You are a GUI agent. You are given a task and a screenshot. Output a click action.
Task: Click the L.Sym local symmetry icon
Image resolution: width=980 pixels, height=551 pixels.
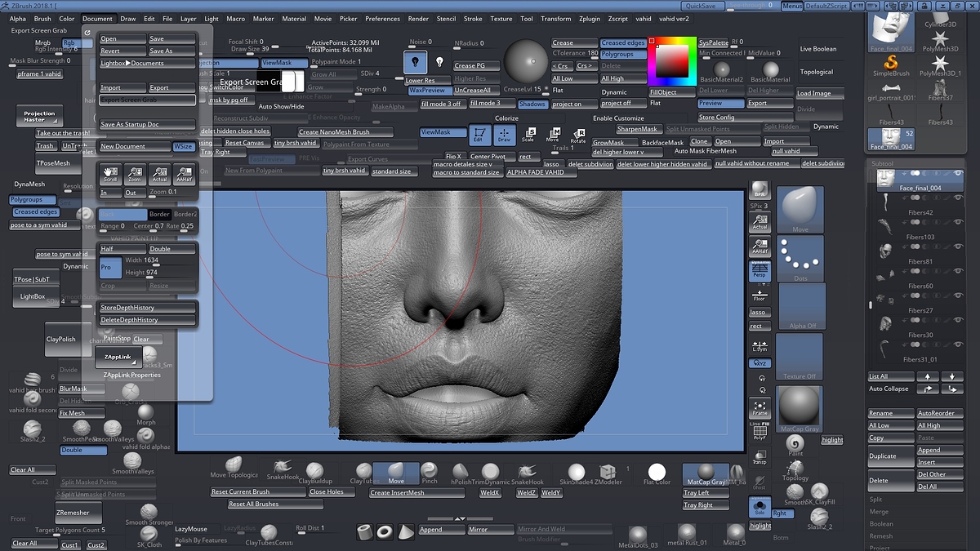[759, 346]
